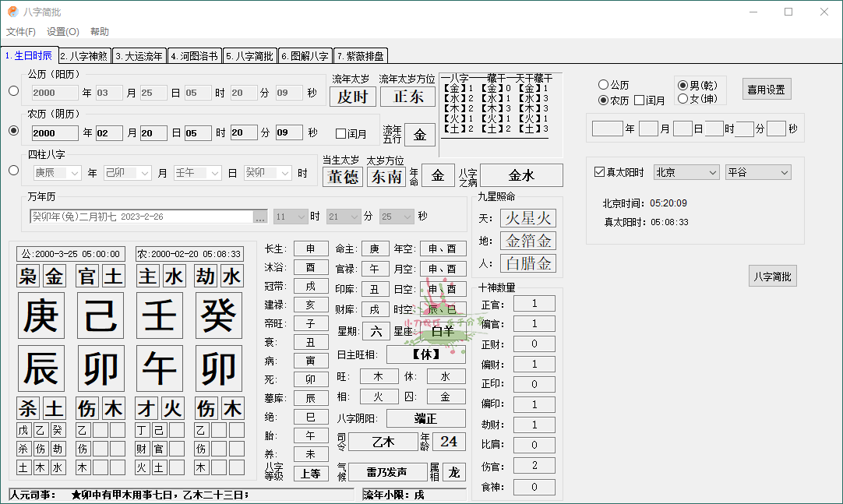Open the 文件(F) menu
The image size is (843, 504).
pyautogui.click(x=21, y=32)
